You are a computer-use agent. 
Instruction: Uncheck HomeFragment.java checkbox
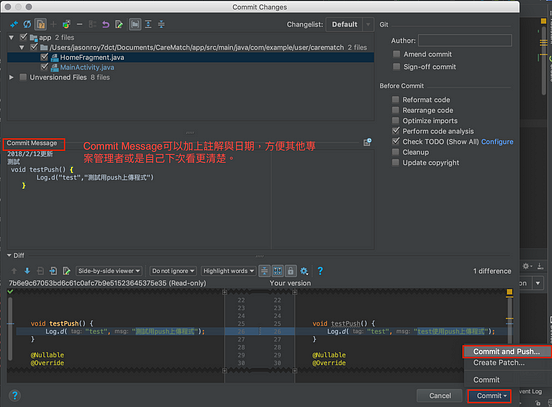tap(44, 57)
